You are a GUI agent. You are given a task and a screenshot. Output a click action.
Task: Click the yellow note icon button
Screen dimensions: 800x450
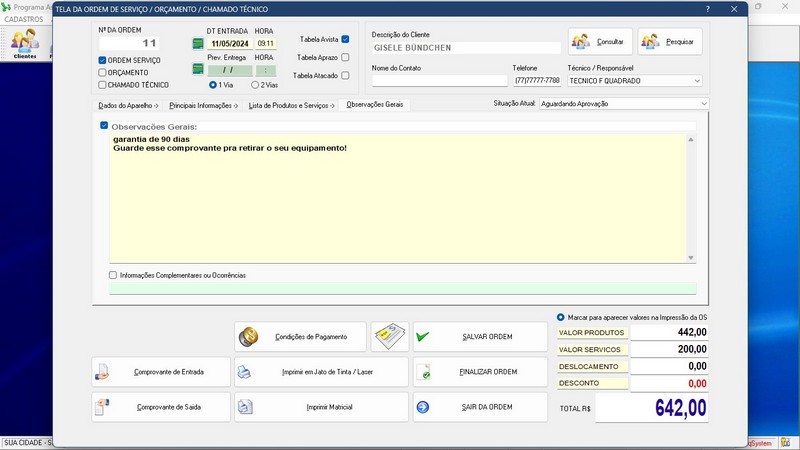pyautogui.click(x=390, y=337)
